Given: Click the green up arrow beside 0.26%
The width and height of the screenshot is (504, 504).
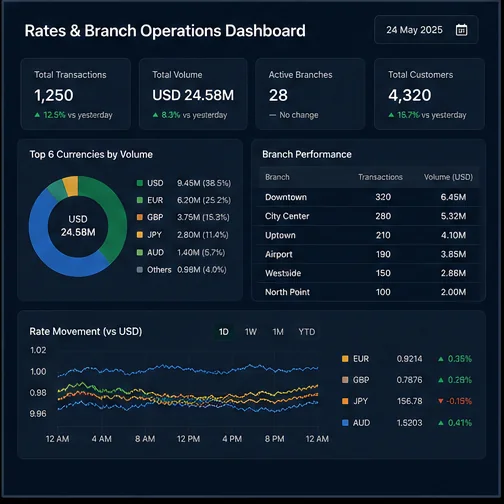Looking at the screenshot, I should click(x=441, y=380).
